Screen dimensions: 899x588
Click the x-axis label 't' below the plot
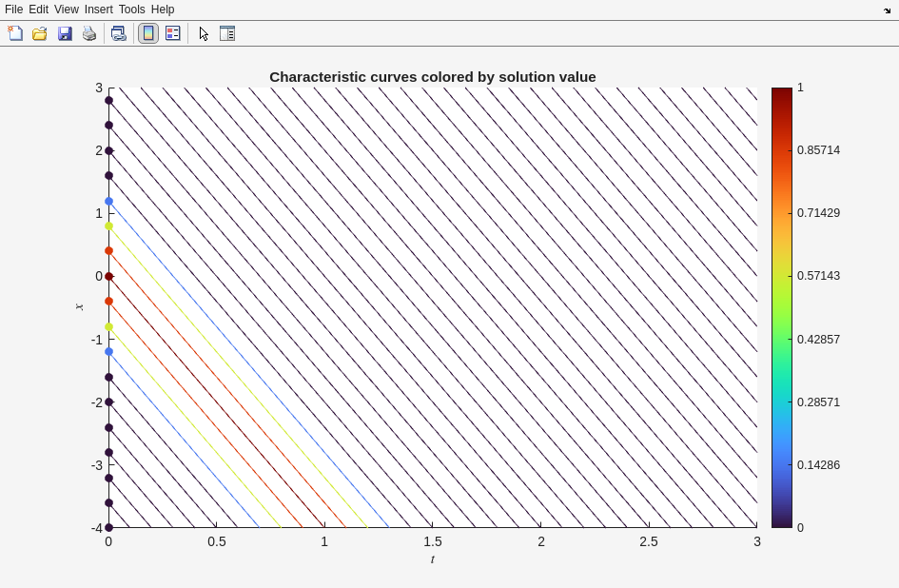[433, 559]
